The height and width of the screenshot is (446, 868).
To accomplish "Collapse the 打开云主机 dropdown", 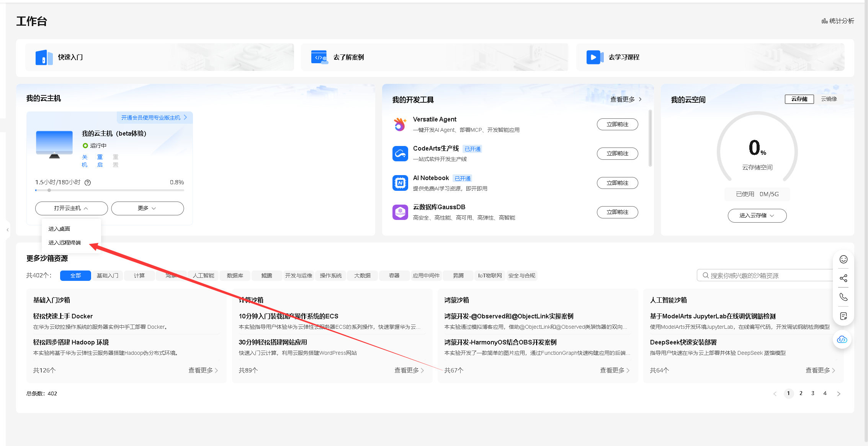I will (x=71, y=208).
